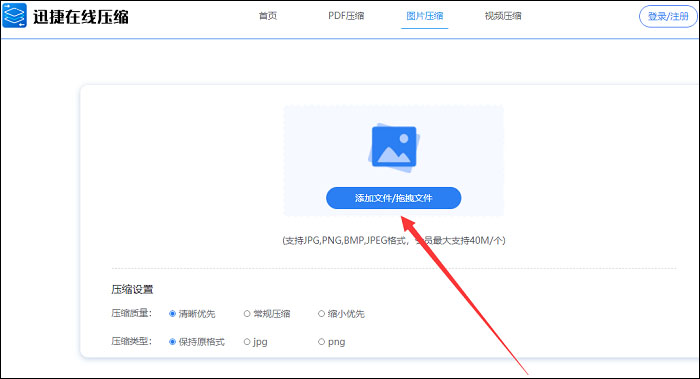Image resolution: width=700 pixels, height=379 pixels.
Task: Switch to the PDF压缩 tab
Action: (x=346, y=16)
